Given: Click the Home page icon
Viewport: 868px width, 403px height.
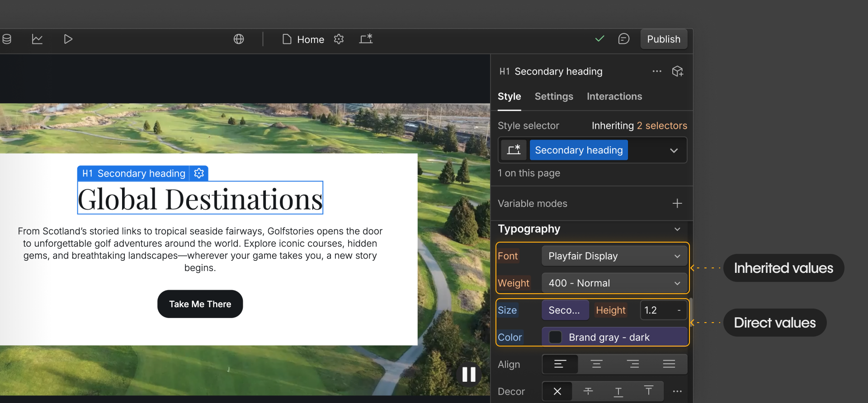Looking at the screenshot, I should 287,39.
